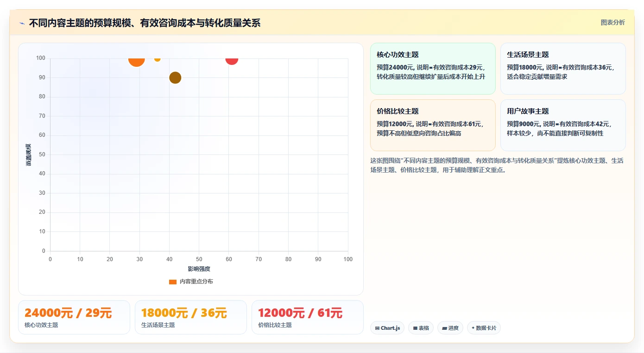
Task: Click the brown bubble at x=42
Action: coord(175,78)
